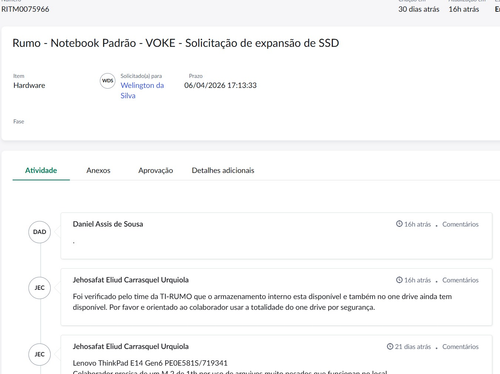Click the Hardware item value

(x=29, y=85)
